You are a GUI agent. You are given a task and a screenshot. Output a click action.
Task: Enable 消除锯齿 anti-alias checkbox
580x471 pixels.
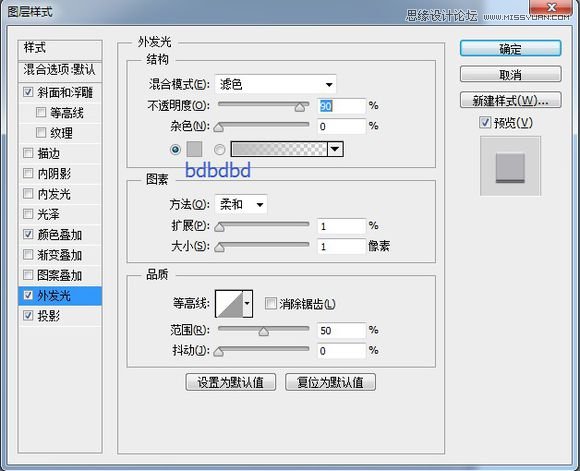click(271, 304)
